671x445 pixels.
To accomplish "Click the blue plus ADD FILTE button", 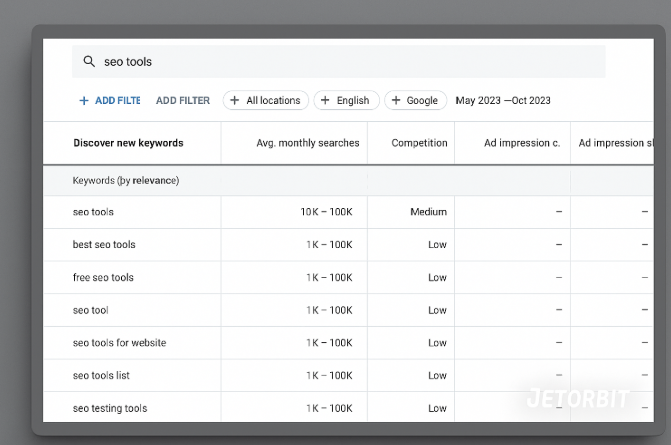I will pyautogui.click(x=110, y=101).
